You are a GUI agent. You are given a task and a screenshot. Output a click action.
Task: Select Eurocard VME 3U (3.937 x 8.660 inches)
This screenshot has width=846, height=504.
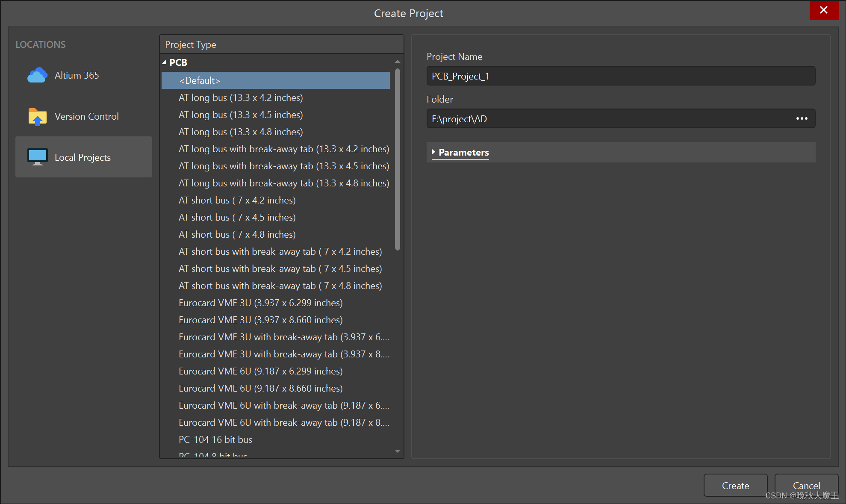pyautogui.click(x=260, y=320)
